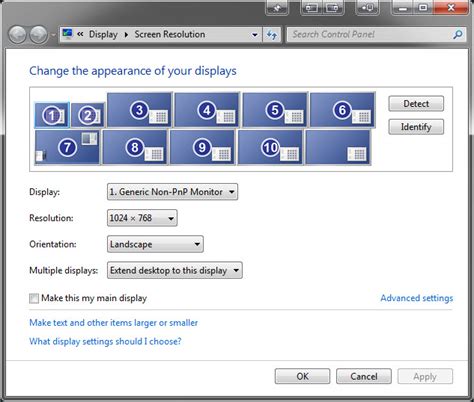The width and height of the screenshot is (474, 402).
Task: Click Display in the breadcrumb path
Action: pyautogui.click(x=103, y=34)
